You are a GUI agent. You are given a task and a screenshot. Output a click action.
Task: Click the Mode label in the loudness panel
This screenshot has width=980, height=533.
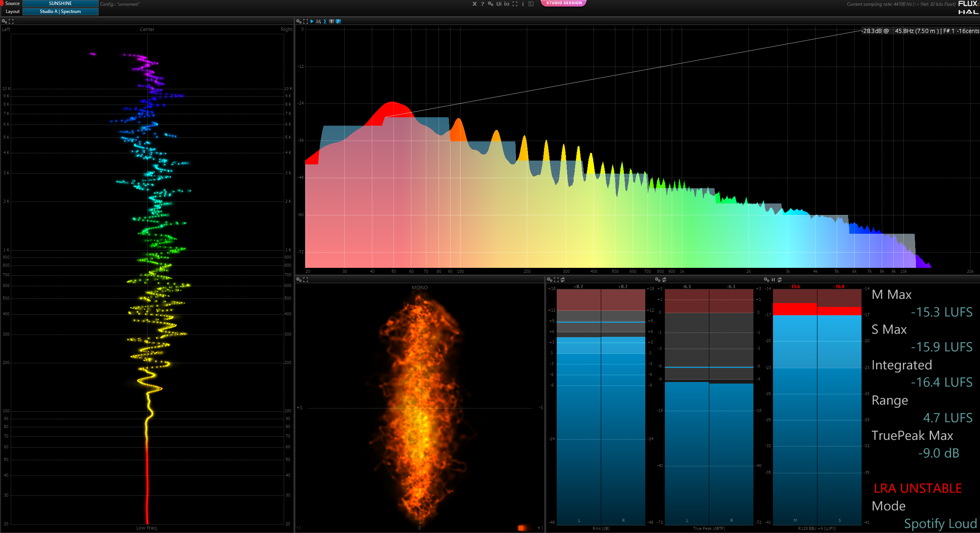point(888,506)
